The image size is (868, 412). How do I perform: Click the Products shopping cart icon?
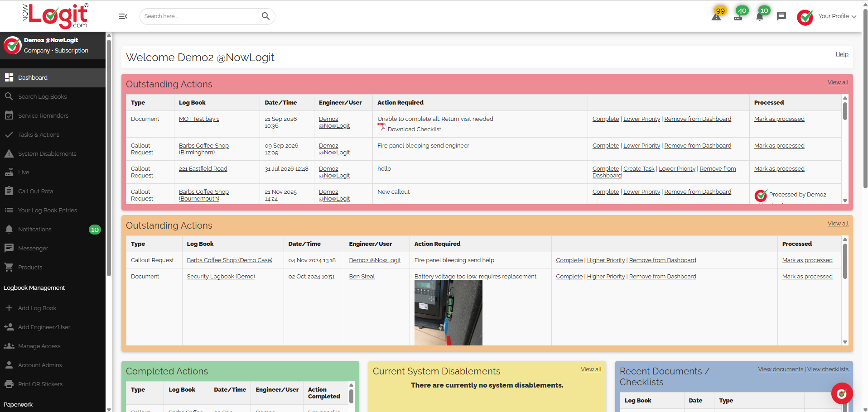(9, 267)
